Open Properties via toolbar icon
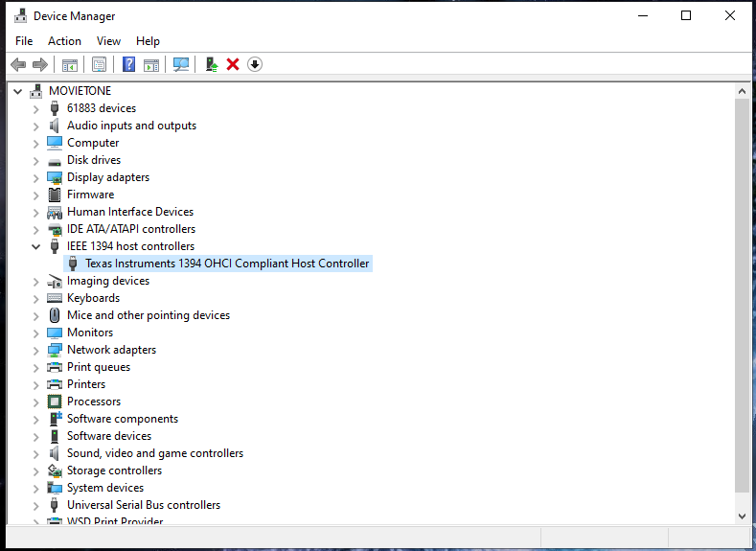The image size is (756, 551). (x=99, y=64)
